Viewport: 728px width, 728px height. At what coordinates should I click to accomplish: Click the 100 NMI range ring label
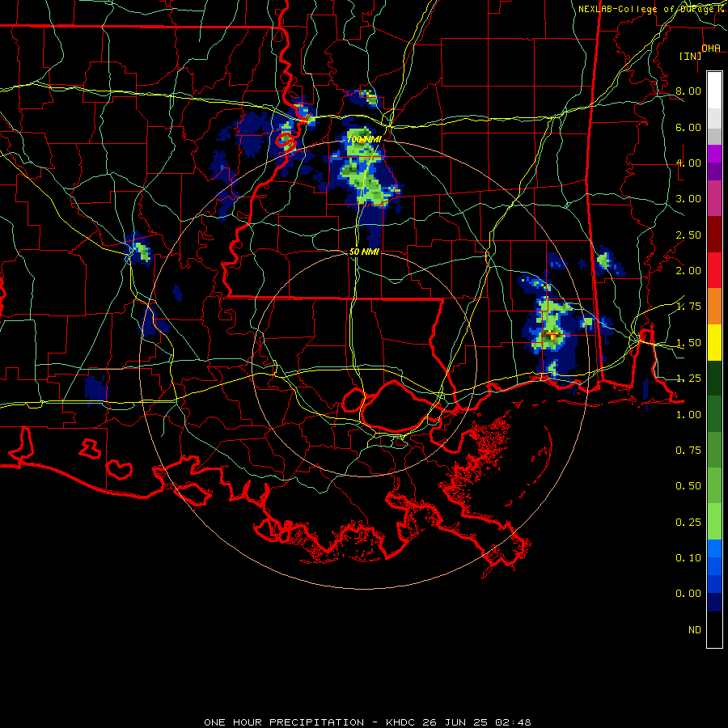click(364, 139)
